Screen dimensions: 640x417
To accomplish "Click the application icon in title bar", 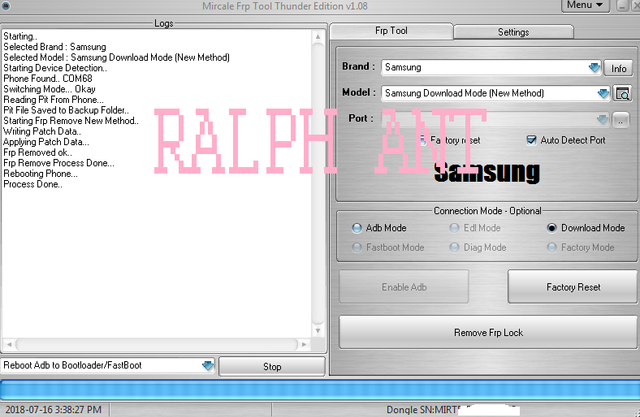I will click(6, 6).
